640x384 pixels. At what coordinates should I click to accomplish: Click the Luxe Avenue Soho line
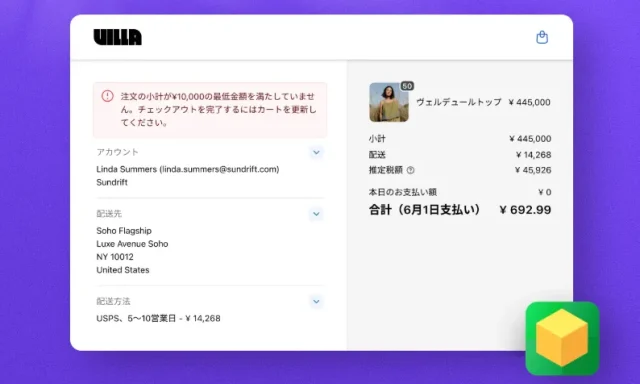click(x=132, y=244)
